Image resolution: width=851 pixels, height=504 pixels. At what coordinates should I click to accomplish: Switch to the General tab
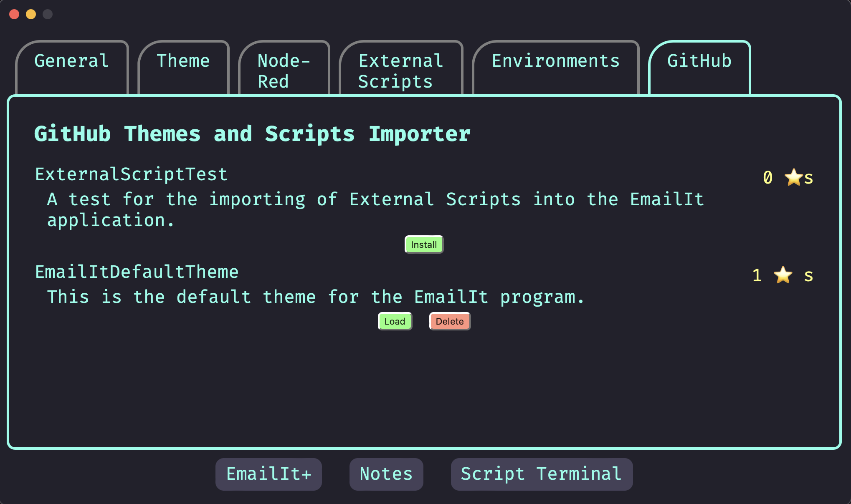(x=71, y=61)
